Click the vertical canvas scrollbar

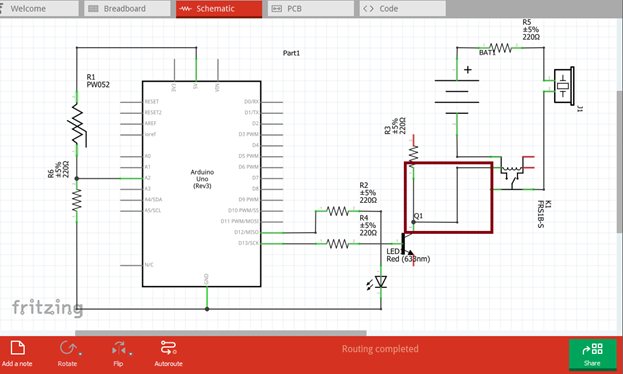pyautogui.click(x=620, y=161)
